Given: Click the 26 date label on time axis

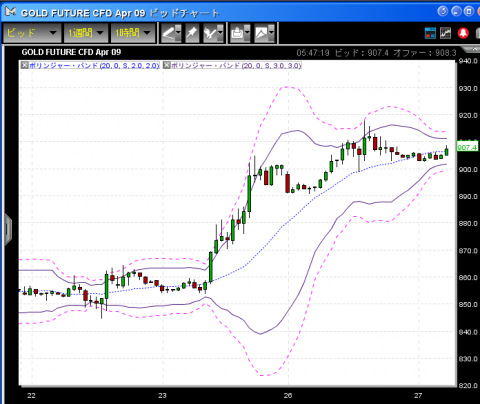Looking at the screenshot, I should point(288,395).
